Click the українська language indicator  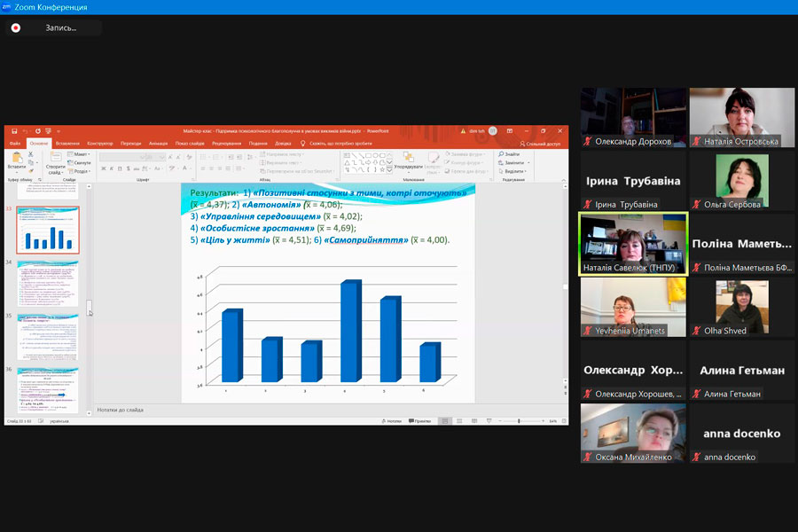coord(59,421)
